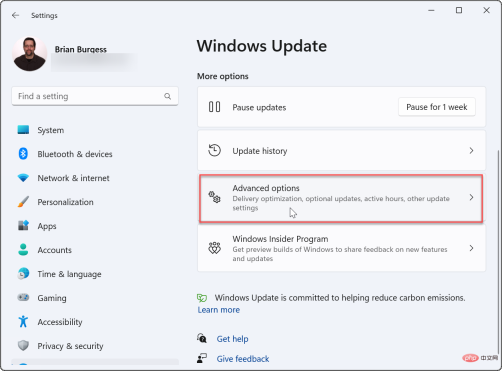Image resolution: width=502 pixels, height=371 pixels.
Task: Click the Network wifi icon in sidebar
Action: 23,178
